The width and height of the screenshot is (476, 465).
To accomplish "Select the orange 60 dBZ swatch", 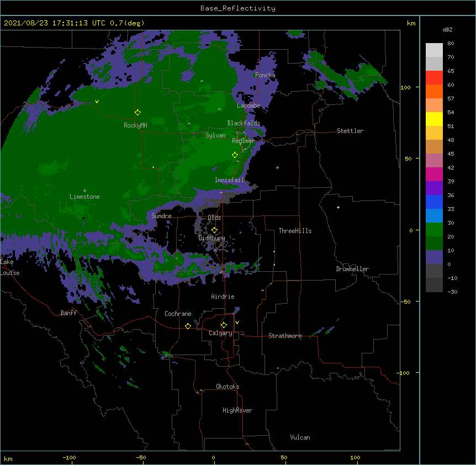I will [x=434, y=91].
